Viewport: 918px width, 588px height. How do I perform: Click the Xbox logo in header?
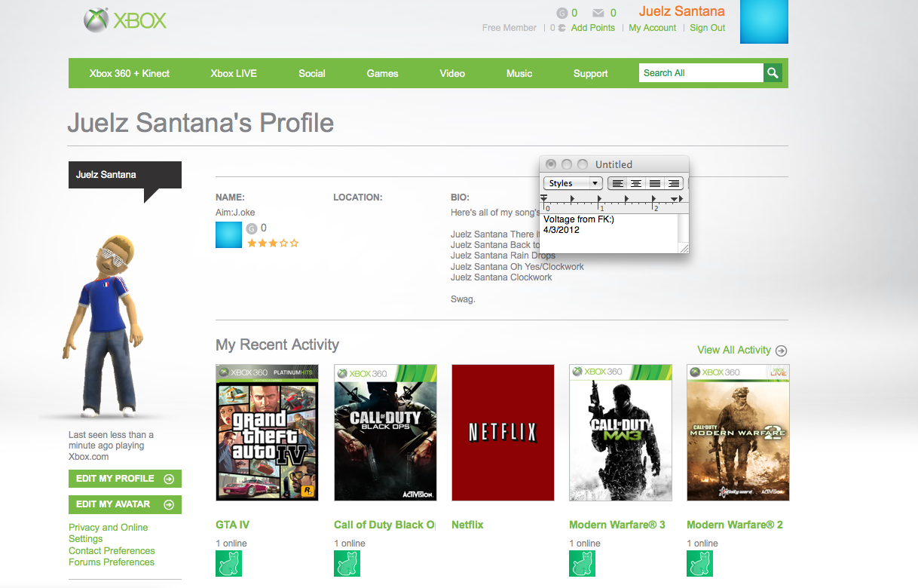(x=125, y=20)
